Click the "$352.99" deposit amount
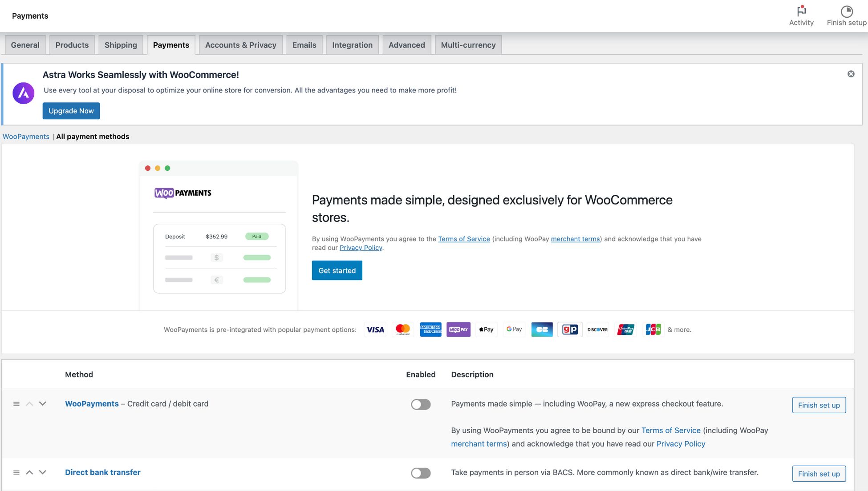 [x=216, y=237]
